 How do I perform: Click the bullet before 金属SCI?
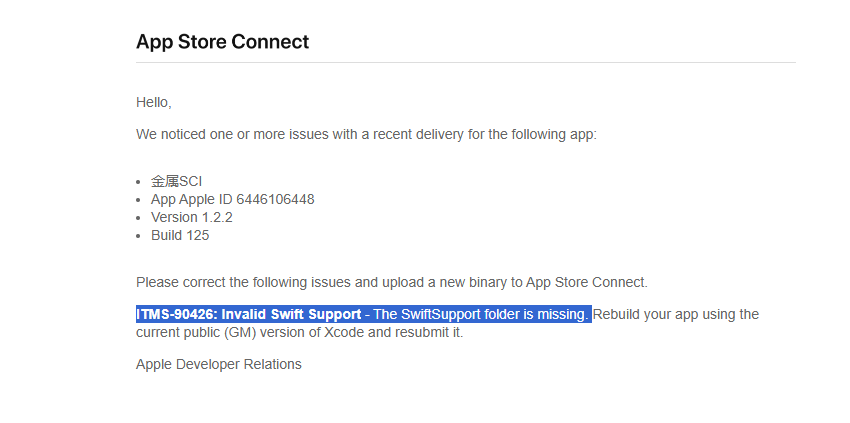coord(139,182)
